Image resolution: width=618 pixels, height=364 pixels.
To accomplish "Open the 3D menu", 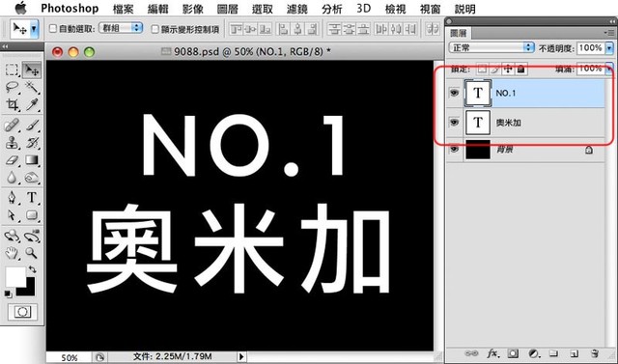I will (363, 9).
